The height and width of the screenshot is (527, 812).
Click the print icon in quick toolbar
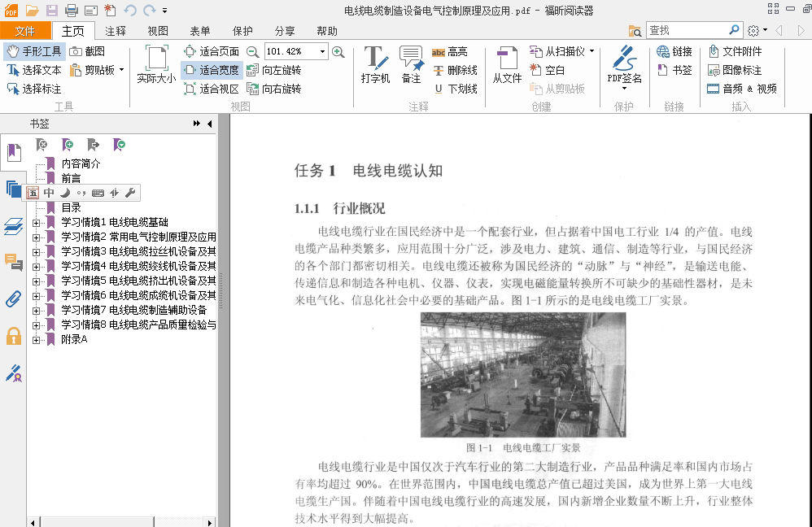(x=71, y=11)
